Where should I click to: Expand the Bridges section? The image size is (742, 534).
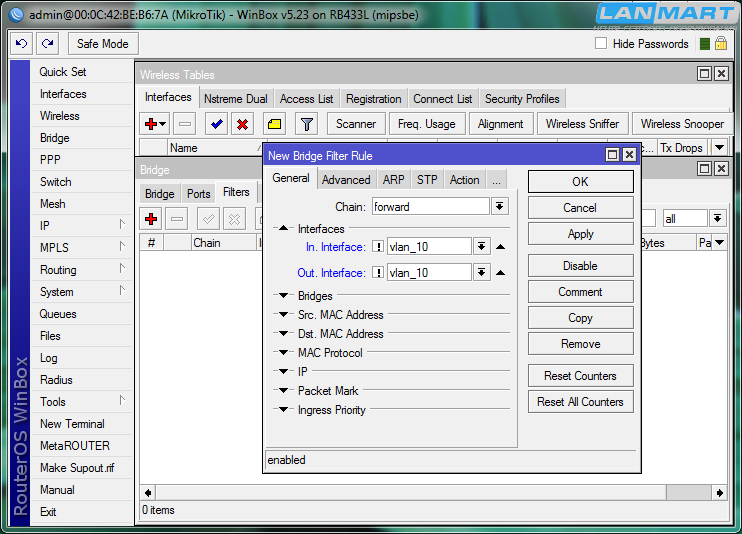point(283,295)
